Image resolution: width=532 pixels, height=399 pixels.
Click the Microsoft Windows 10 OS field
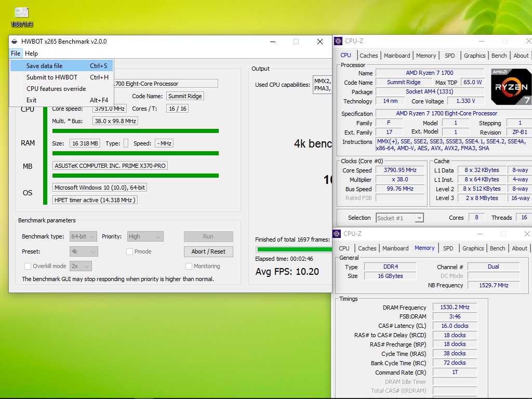(x=100, y=188)
